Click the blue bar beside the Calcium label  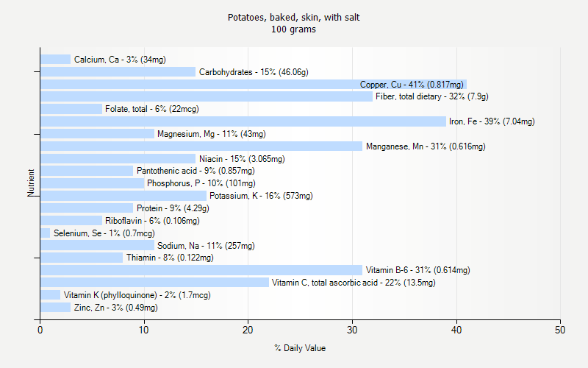click(56, 60)
